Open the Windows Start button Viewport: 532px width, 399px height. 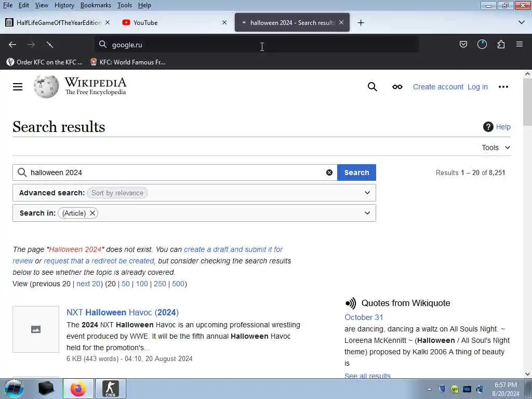tap(14, 389)
